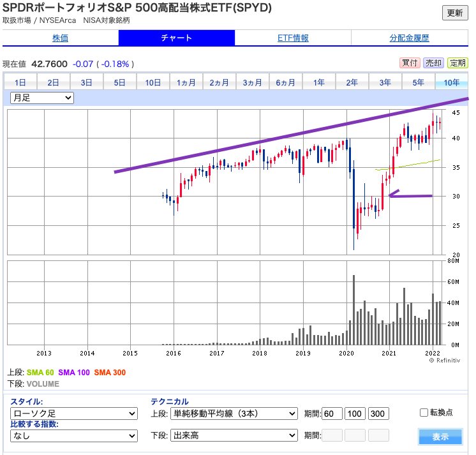The width and height of the screenshot is (476, 455).
Task: Open the 比較する指数 なし dropdown
Action: tap(74, 436)
